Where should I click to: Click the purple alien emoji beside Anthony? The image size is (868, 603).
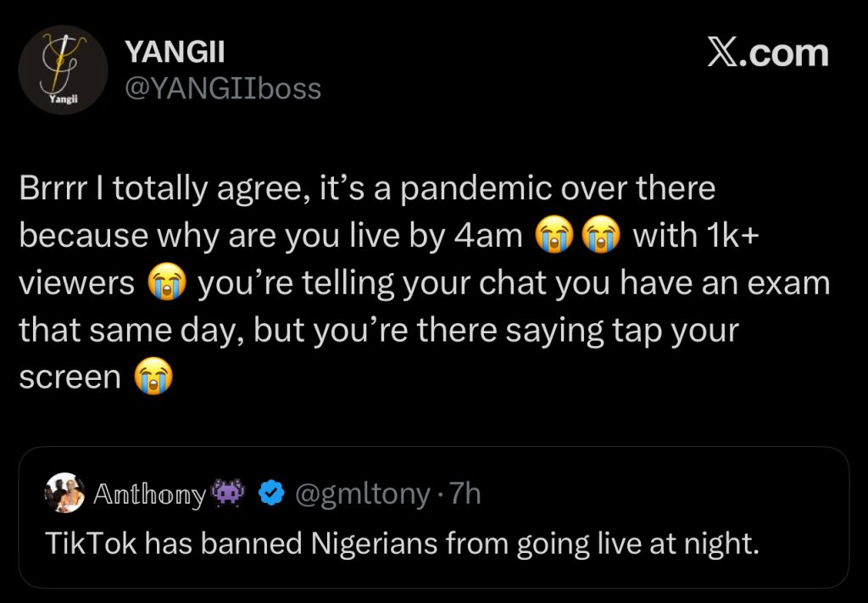click(x=231, y=493)
